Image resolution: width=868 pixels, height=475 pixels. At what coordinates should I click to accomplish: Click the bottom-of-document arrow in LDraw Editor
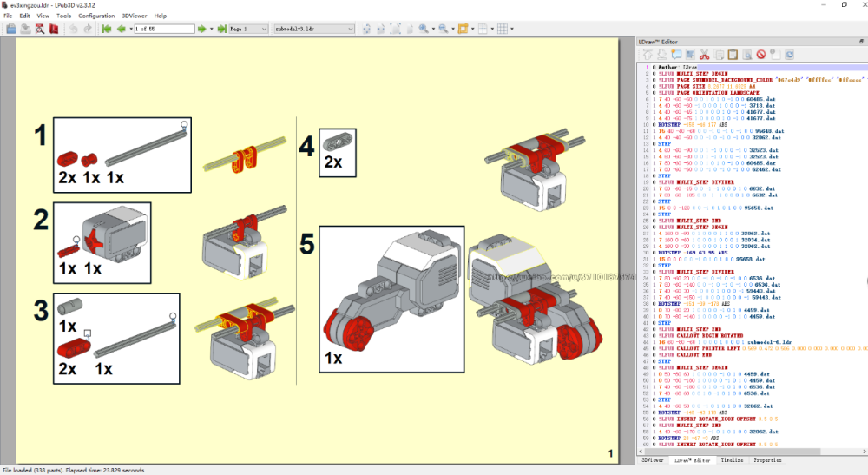(x=661, y=54)
